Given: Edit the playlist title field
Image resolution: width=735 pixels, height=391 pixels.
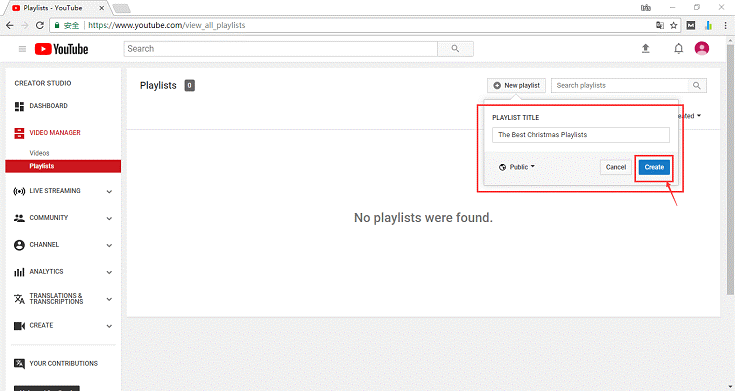Looking at the screenshot, I should pos(581,135).
